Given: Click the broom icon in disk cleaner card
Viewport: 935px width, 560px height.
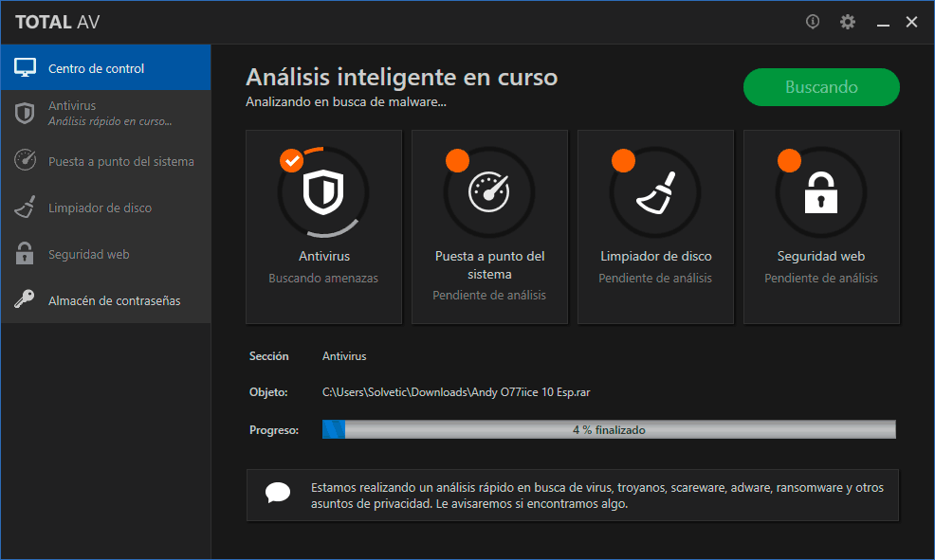Looking at the screenshot, I should pos(656,192).
